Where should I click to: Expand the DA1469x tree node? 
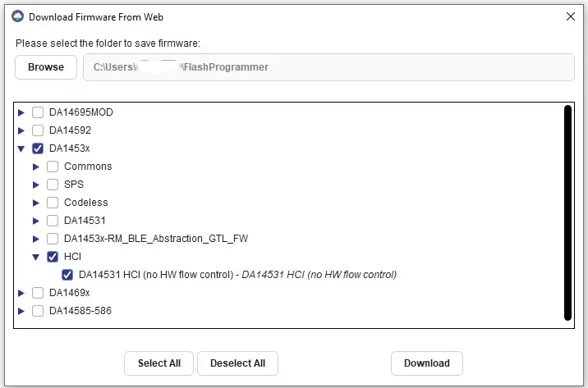point(21,293)
